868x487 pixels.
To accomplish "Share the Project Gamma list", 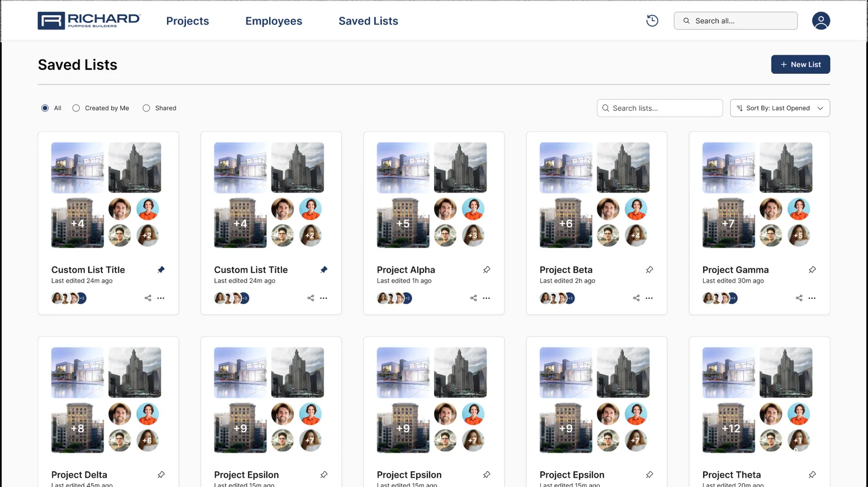I will 799,298.
